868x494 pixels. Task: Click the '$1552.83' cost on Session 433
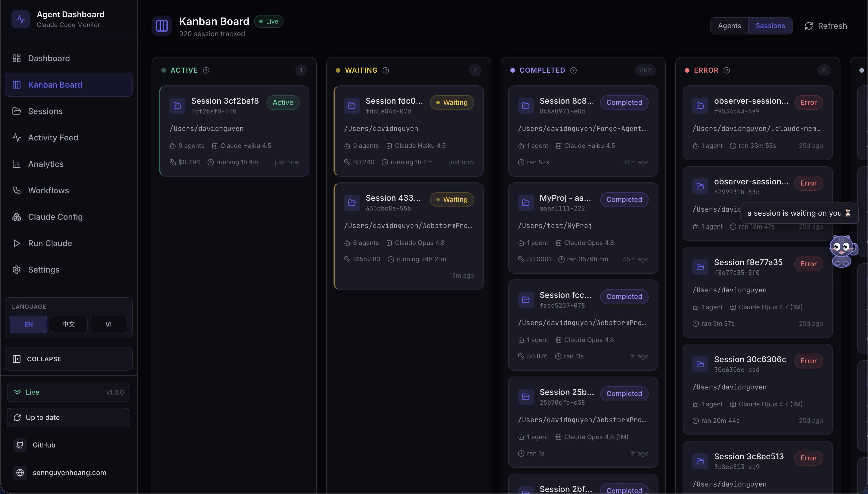click(367, 259)
